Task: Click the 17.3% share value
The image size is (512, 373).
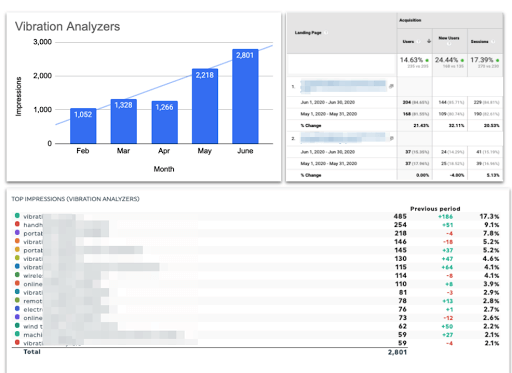Action: point(490,216)
